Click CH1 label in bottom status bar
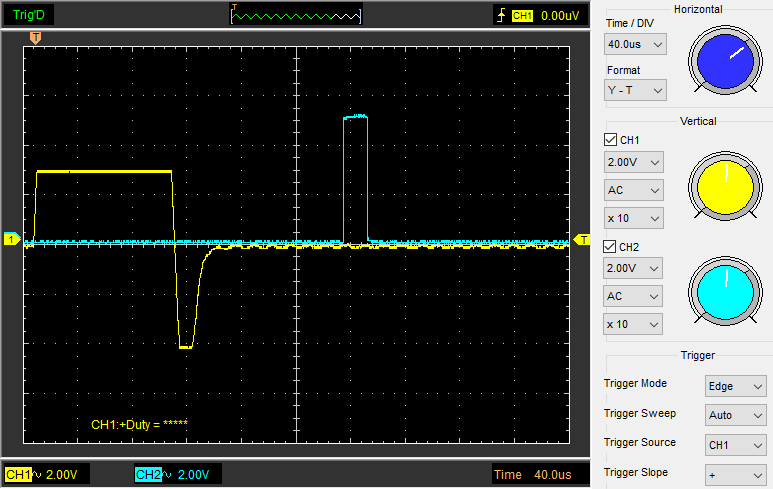The image size is (773, 489). click(x=18, y=474)
